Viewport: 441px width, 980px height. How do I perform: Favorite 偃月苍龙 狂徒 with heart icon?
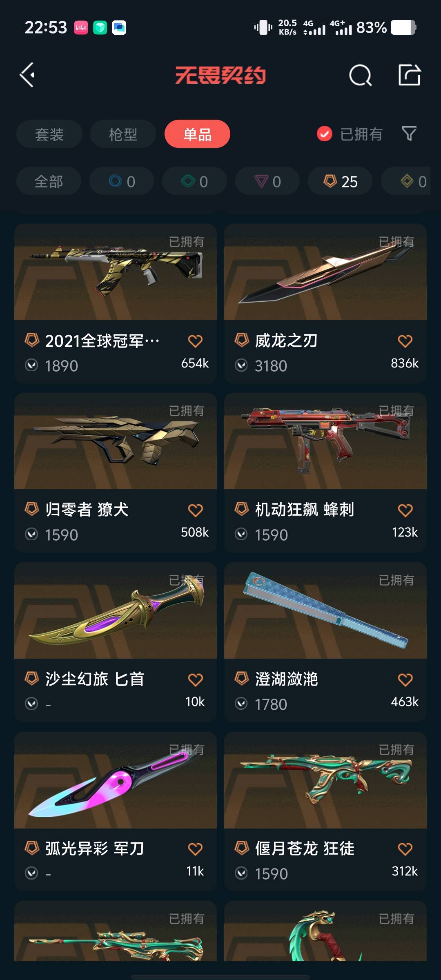tap(405, 849)
